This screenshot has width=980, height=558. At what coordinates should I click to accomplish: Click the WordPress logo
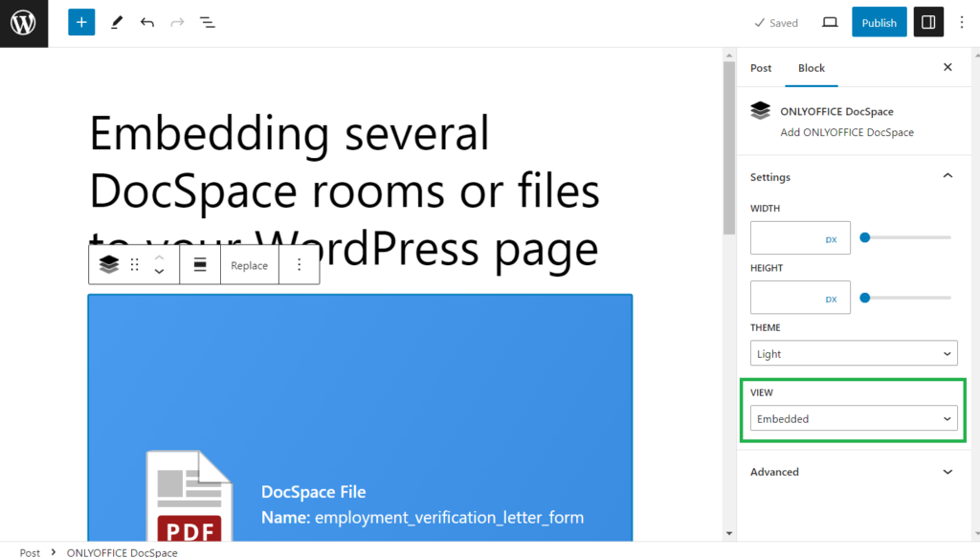click(x=23, y=22)
